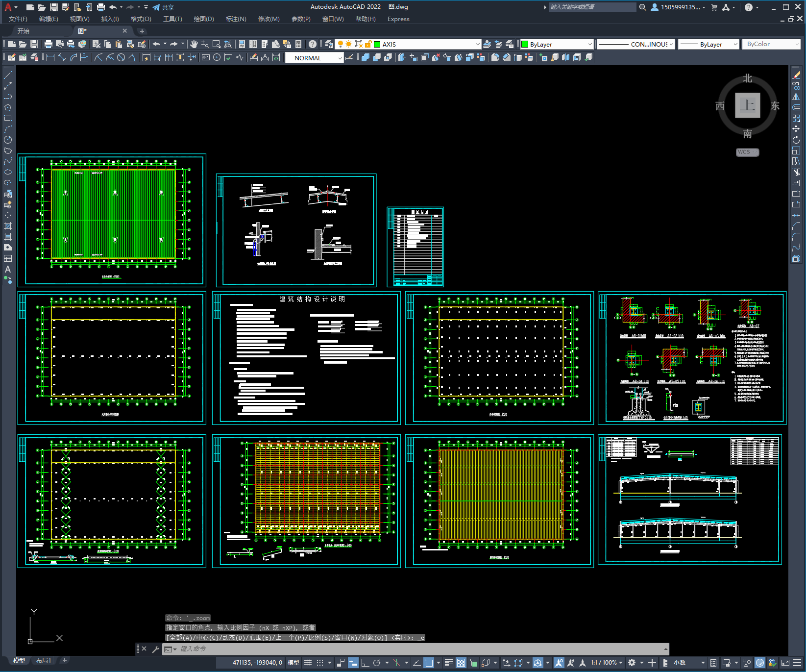This screenshot has width=806, height=672.
Task: Open the Layer Properties Manager
Action: tap(329, 44)
